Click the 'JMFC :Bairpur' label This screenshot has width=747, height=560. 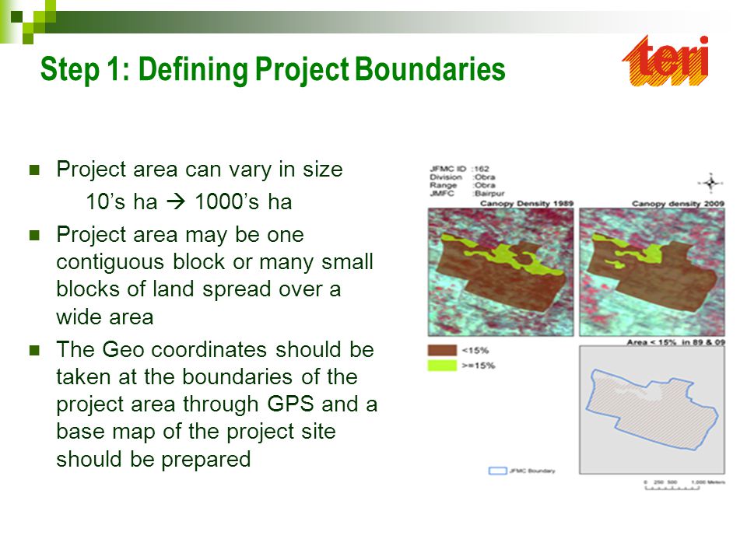tap(467, 194)
